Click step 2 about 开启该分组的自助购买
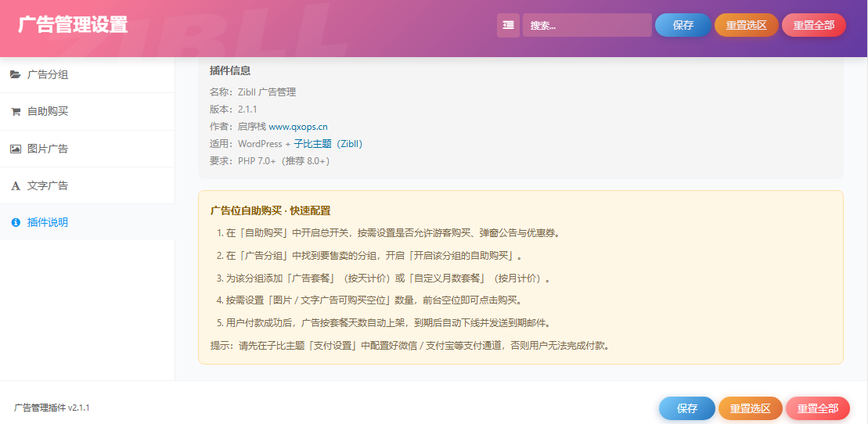Image resolution: width=868 pixels, height=424 pixels. pyautogui.click(x=369, y=256)
